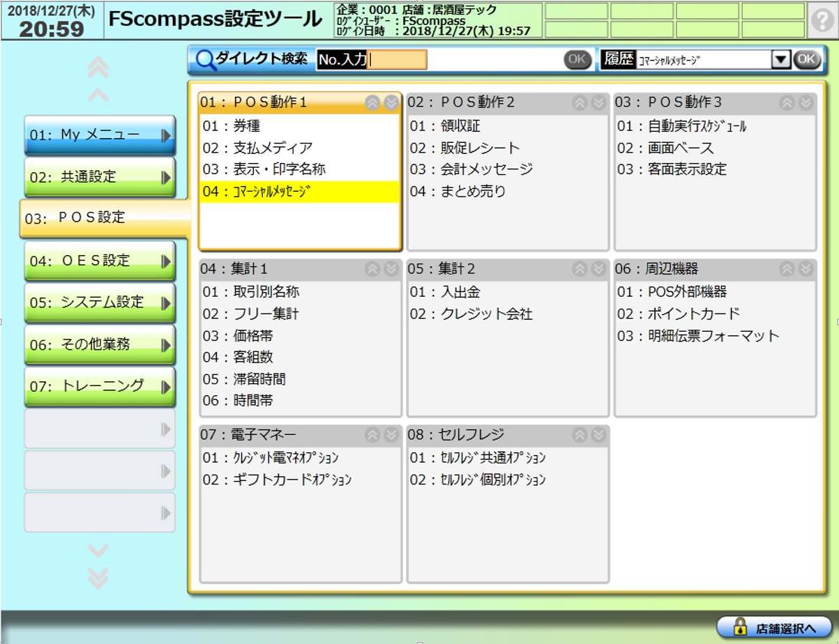839x644 pixels.
Task: Expand 06: その他業務 sidebar menu
Action: (100, 344)
